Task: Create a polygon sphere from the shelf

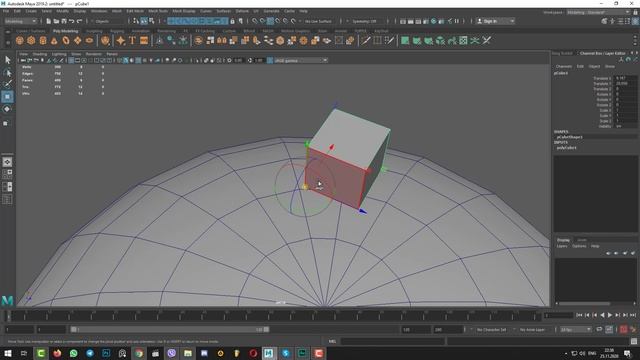Action: point(19,40)
